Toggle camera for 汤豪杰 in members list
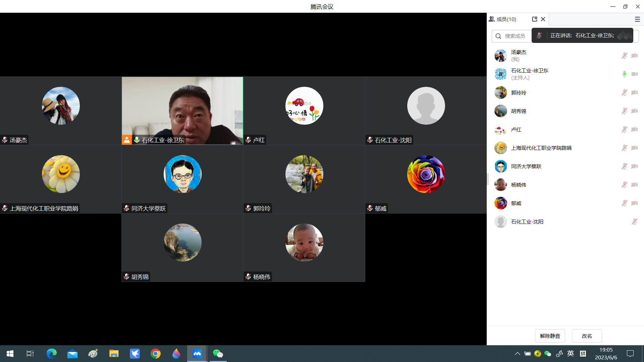Viewport: 644px width, 362px height. [634, 56]
